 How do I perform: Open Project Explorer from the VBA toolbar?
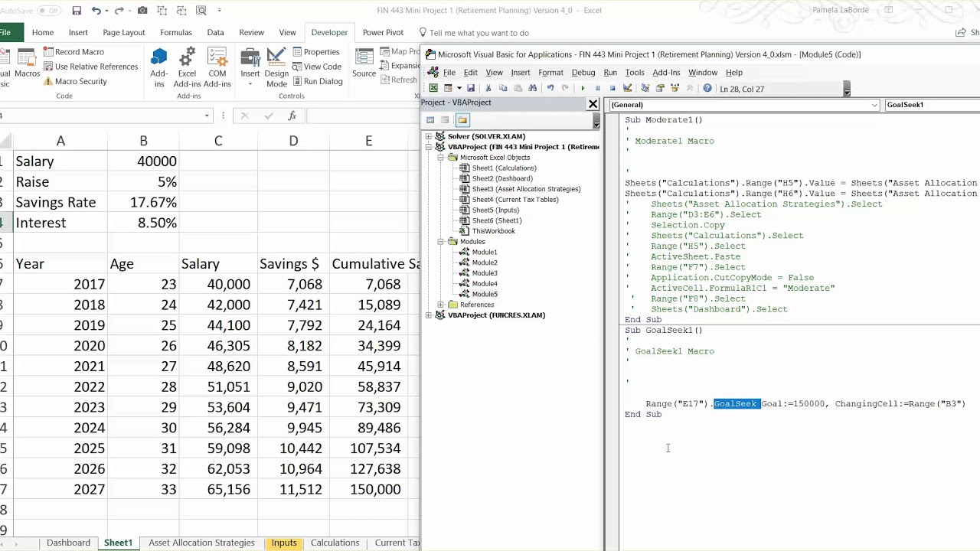coord(645,88)
